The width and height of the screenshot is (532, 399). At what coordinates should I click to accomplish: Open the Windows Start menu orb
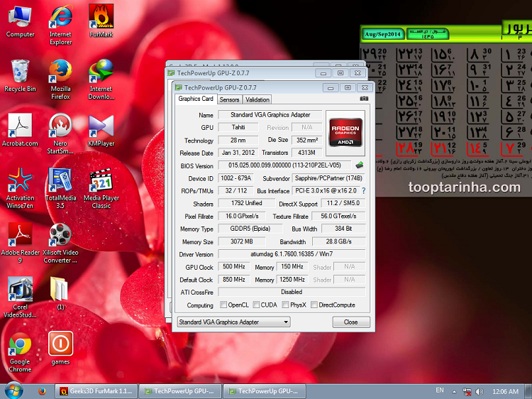tap(13, 390)
